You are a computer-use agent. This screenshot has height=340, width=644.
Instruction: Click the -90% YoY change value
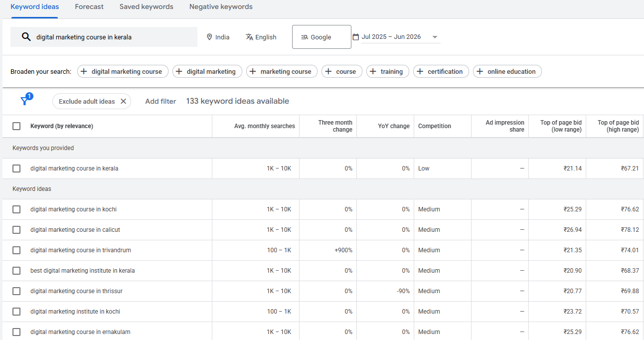[x=403, y=291]
